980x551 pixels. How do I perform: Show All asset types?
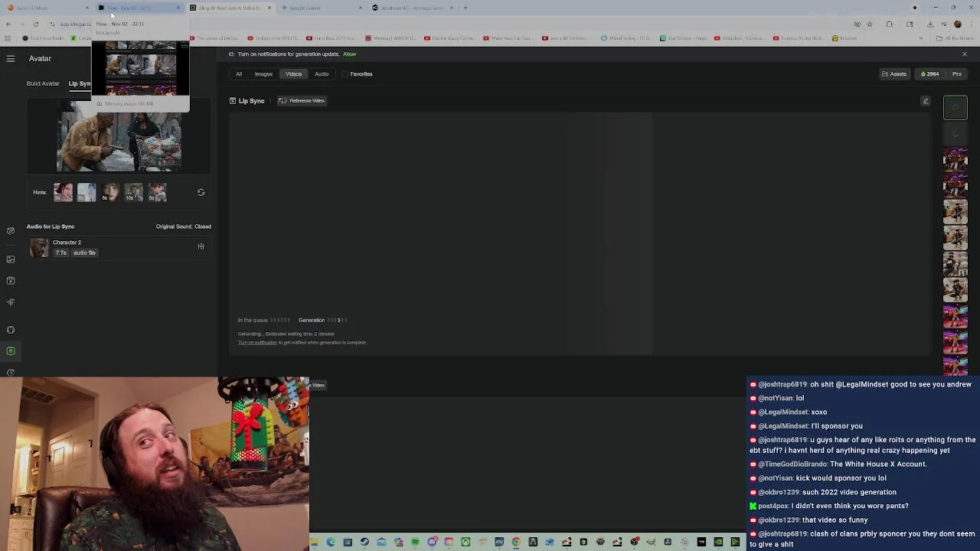(239, 74)
